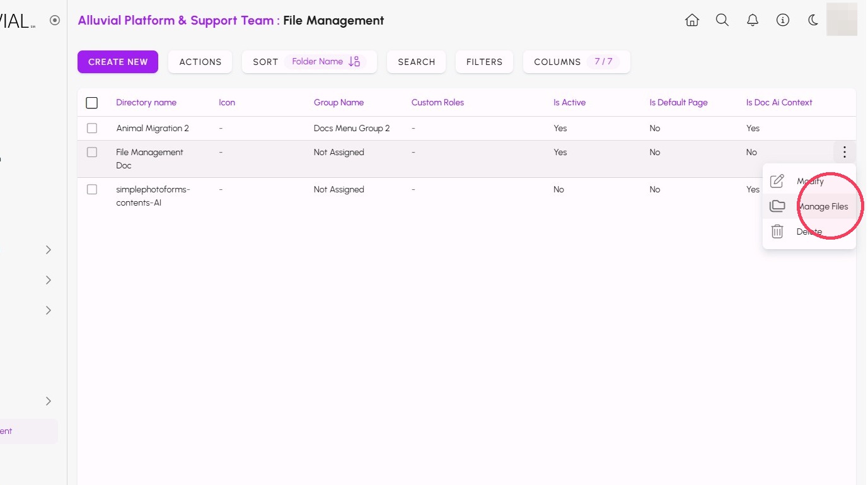The height and width of the screenshot is (485, 868).
Task: Switch to dark mode with moon icon
Action: click(x=813, y=20)
